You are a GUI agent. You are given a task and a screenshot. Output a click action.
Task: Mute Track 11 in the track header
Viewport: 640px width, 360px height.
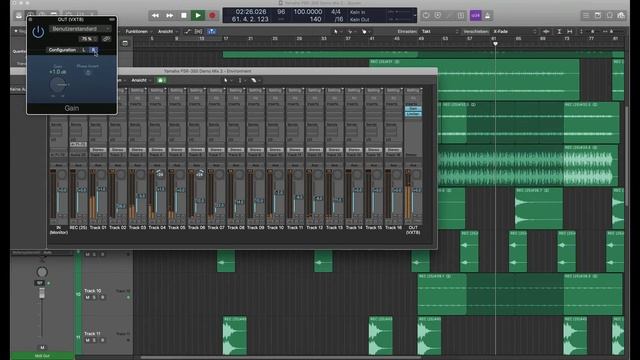point(87,340)
